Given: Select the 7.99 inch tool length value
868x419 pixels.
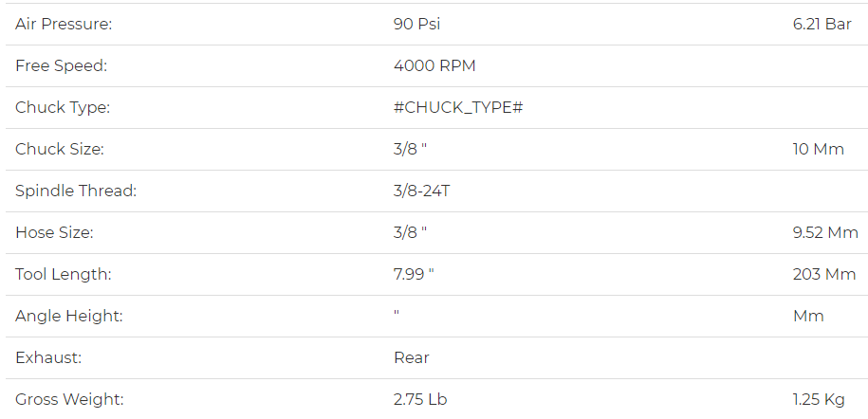Looking at the screenshot, I should [414, 274].
